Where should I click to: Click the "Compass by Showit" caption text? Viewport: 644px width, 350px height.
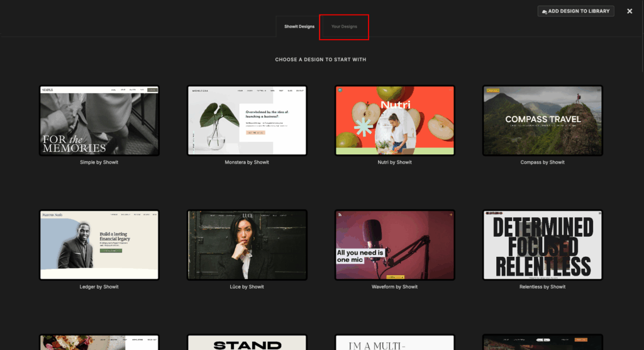pyautogui.click(x=542, y=162)
